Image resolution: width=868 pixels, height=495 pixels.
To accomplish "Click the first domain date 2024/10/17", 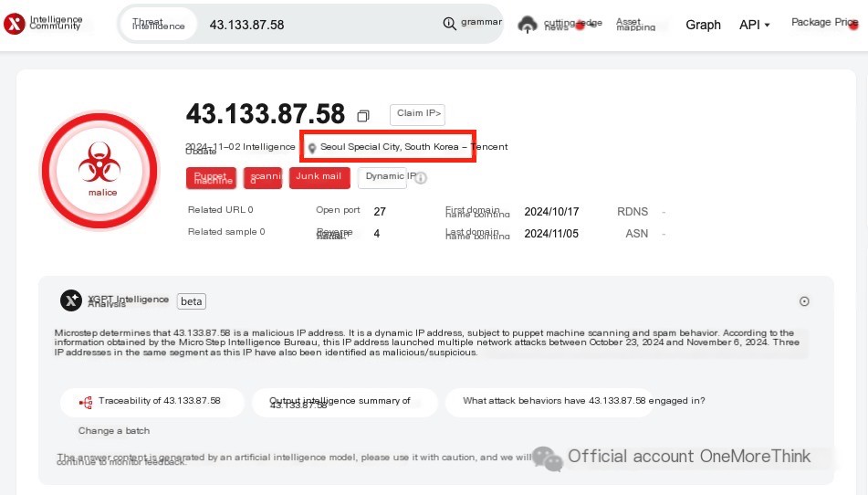I will pos(551,212).
